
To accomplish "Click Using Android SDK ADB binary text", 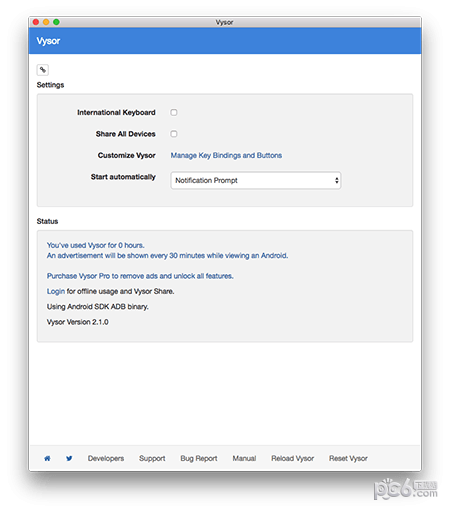I will coord(98,307).
